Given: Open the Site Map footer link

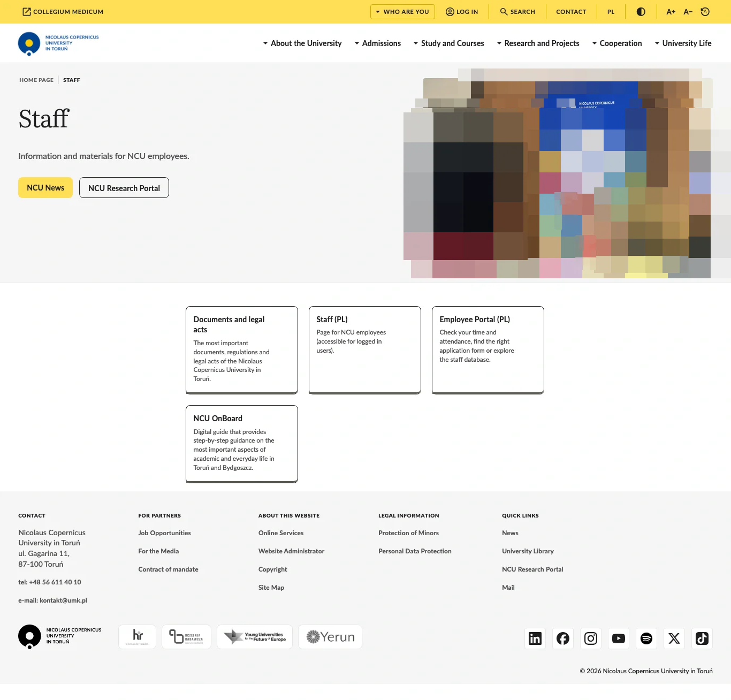Looking at the screenshot, I should coord(271,588).
